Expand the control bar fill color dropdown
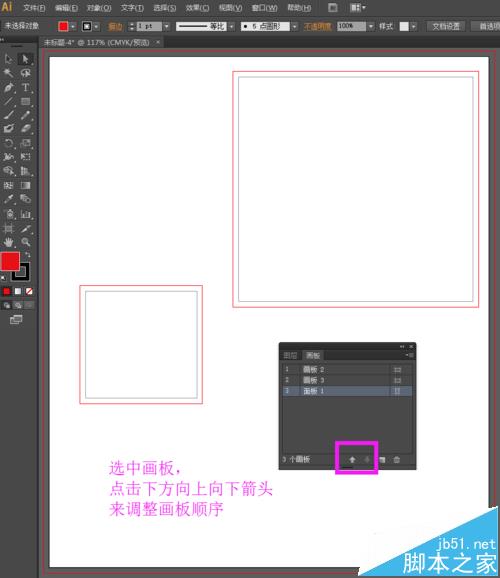This screenshot has width=500, height=578. (x=73, y=27)
